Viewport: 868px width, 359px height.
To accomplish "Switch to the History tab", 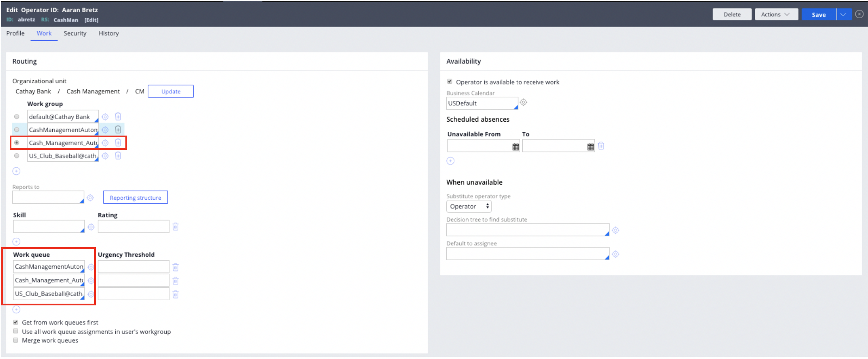I will pyautogui.click(x=108, y=33).
